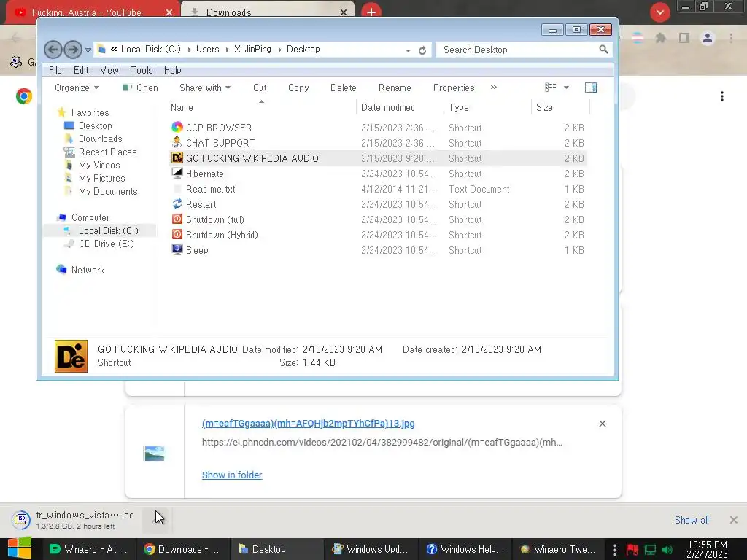The width and height of the screenshot is (747, 560).
Task: Click Cut in the toolbar
Action: click(260, 87)
